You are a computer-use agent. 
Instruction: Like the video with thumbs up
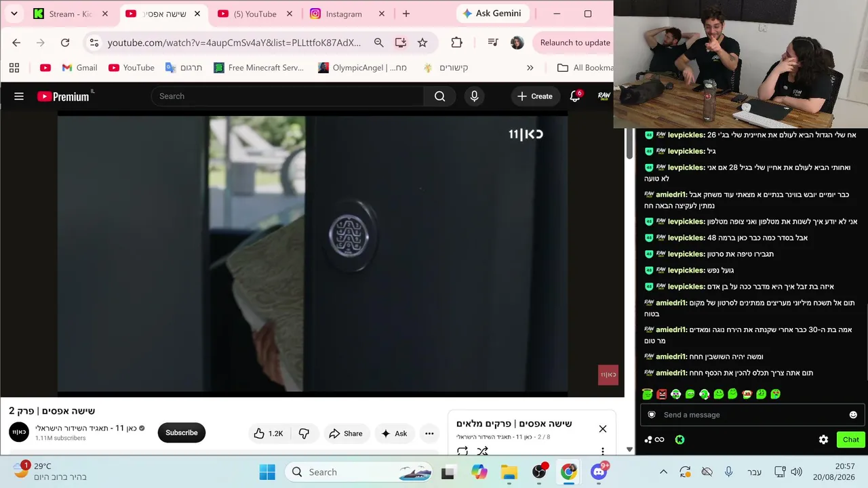tap(269, 434)
